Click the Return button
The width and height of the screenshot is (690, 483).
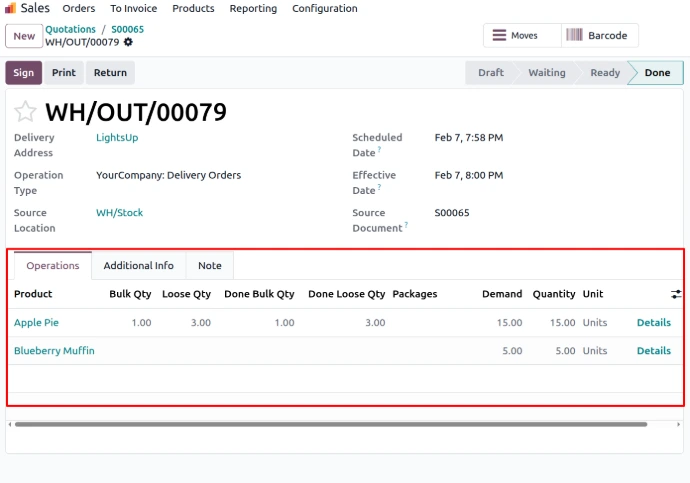click(x=110, y=73)
